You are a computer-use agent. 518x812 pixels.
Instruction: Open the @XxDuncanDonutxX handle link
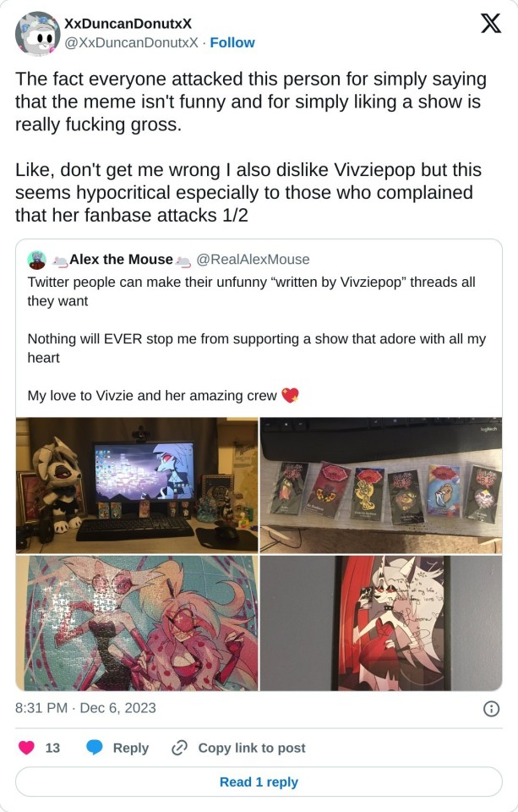(x=131, y=42)
